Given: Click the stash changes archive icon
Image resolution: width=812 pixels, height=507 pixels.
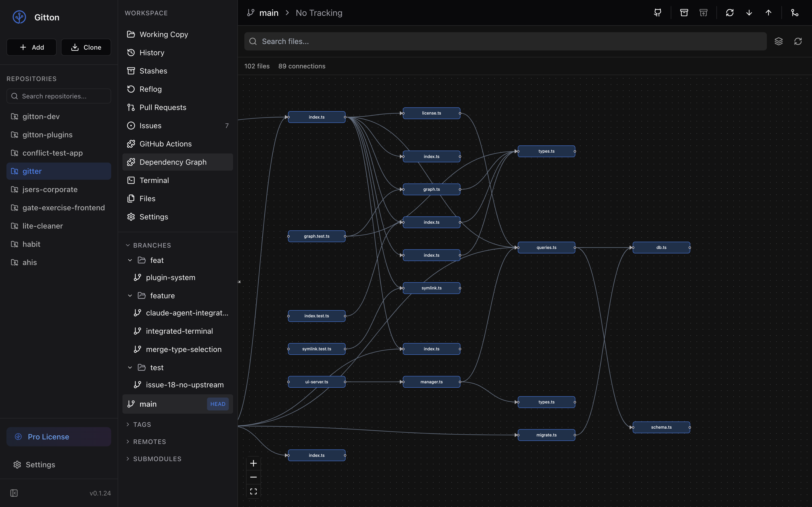Looking at the screenshot, I should 684,13.
